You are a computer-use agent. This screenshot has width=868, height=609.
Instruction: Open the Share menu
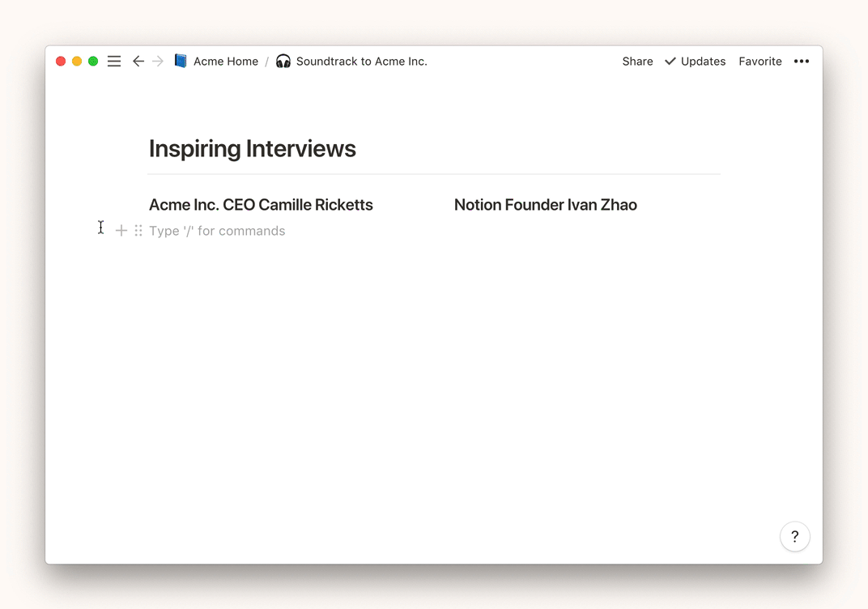pyautogui.click(x=637, y=62)
